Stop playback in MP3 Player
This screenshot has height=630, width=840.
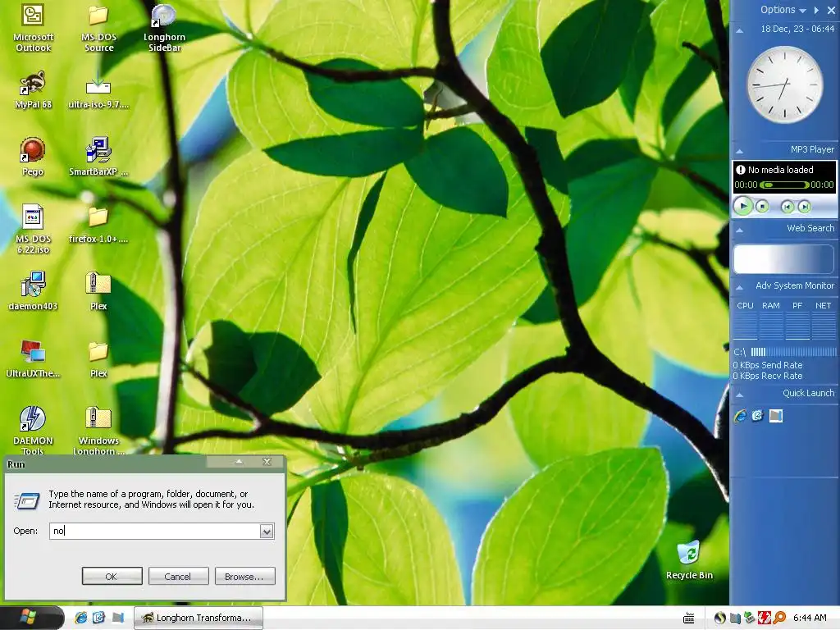(x=762, y=206)
